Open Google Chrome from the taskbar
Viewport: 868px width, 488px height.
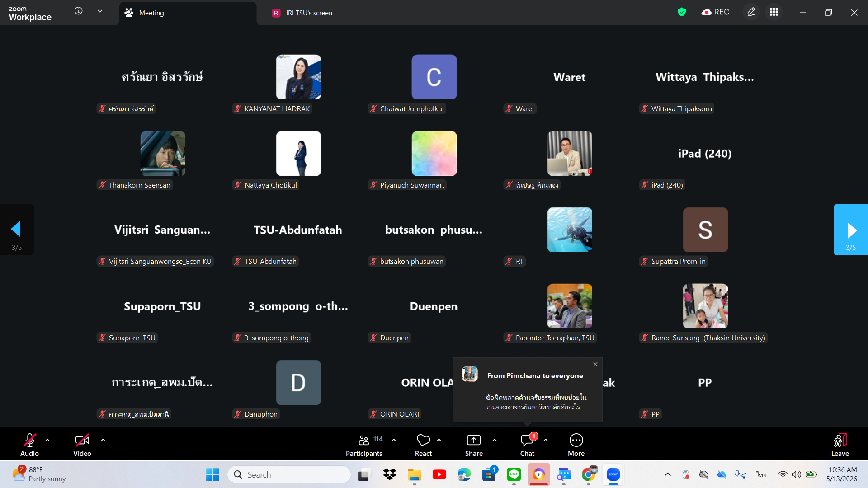tap(588, 475)
